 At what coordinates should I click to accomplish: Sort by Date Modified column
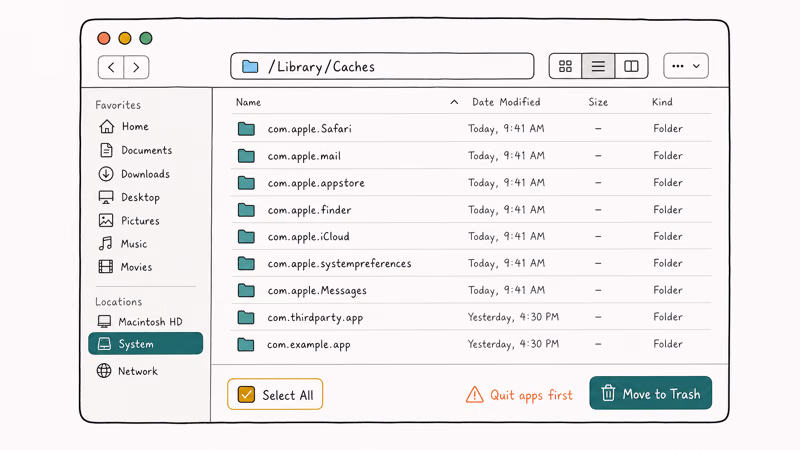coord(506,102)
